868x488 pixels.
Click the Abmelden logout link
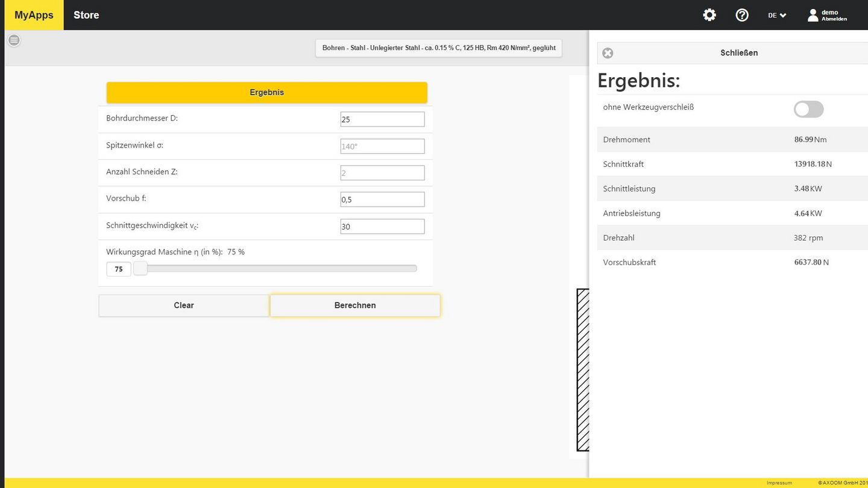coord(834,19)
